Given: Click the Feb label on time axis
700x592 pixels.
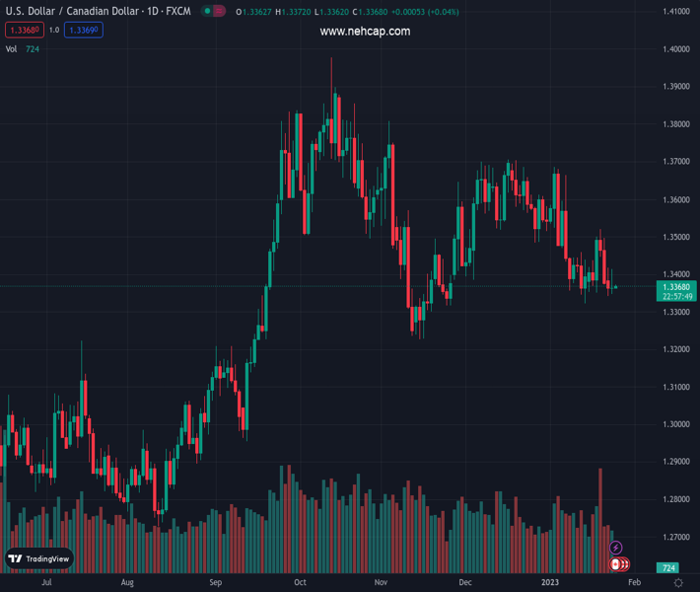Looking at the screenshot, I should (x=634, y=582).
